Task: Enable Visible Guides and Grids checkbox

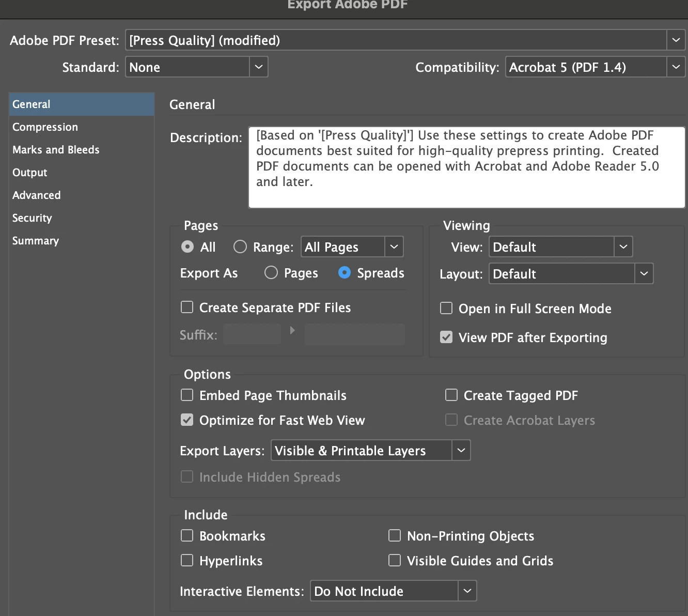Action: (395, 561)
